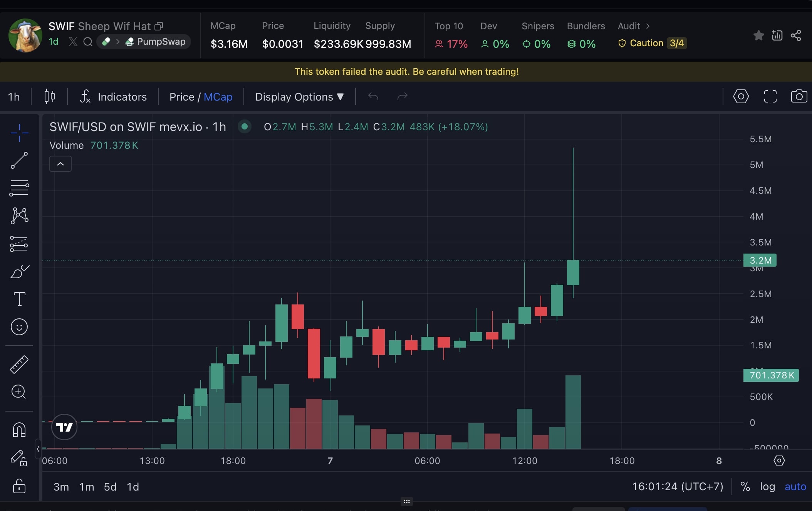Screen dimensions: 812x511
Task: Toggle lock all drawing tools
Action: [19, 486]
